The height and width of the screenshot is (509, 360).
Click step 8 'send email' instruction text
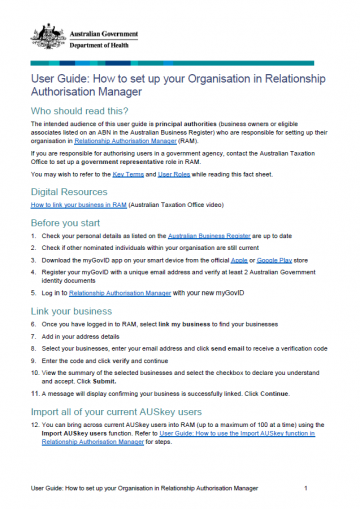pyautogui.click(x=184, y=348)
